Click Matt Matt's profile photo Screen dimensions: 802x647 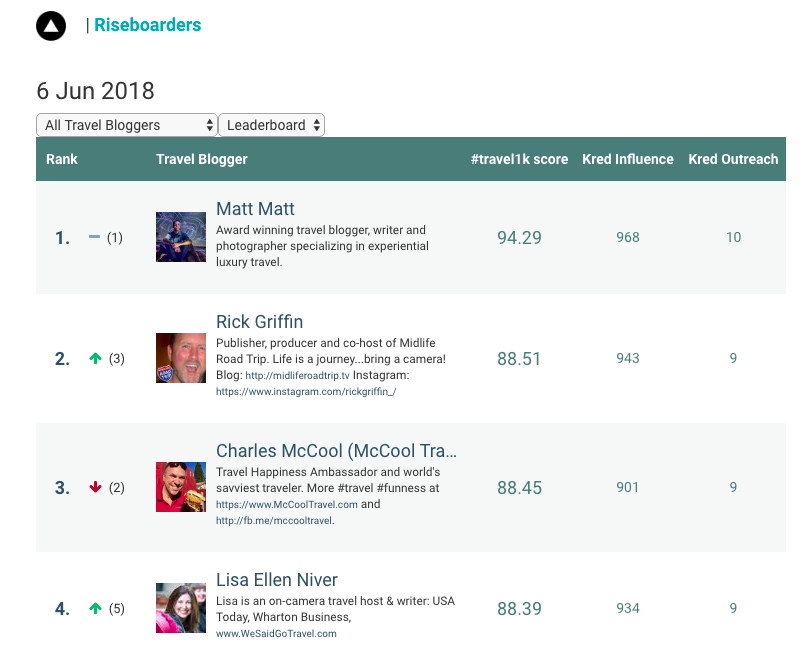tap(181, 237)
